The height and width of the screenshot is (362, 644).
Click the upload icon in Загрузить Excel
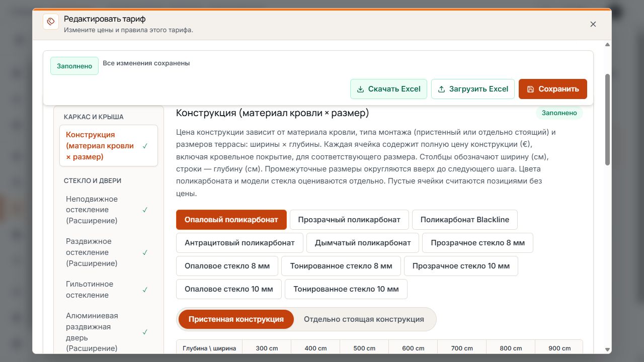441,89
